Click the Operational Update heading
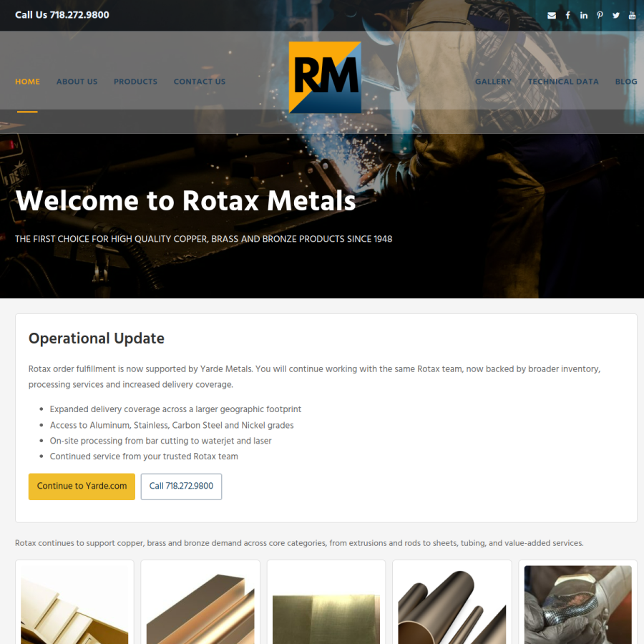Image resolution: width=644 pixels, height=644 pixels. [97, 338]
